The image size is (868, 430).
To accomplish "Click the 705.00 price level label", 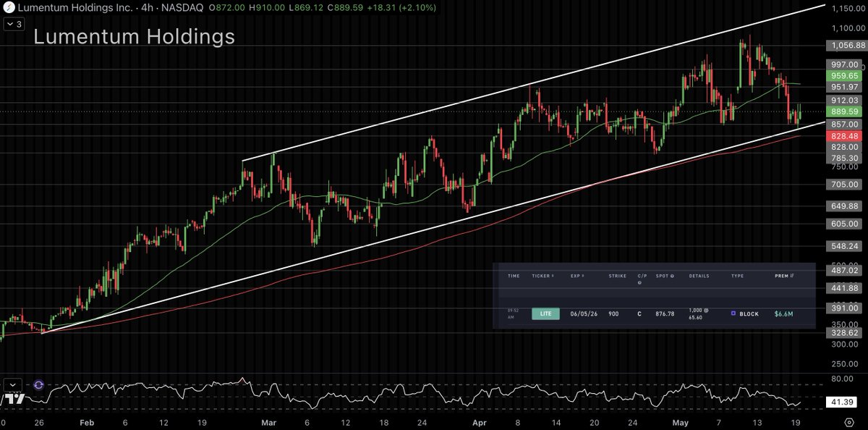I will 844,185.
